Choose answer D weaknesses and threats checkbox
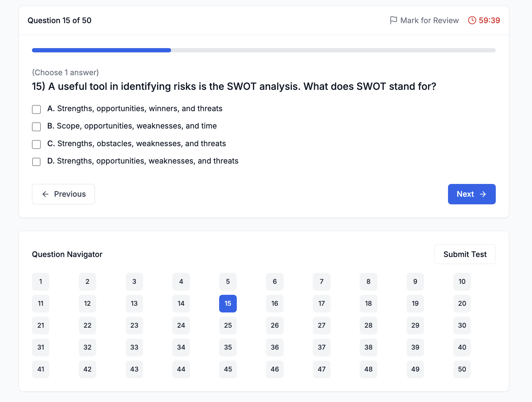 tap(37, 162)
